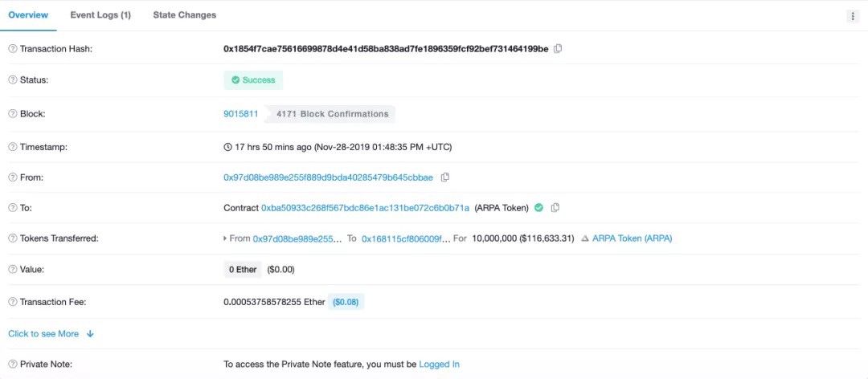
Task: Click the ($0.08) fee price badge
Action: pyautogui.click(x=346, y=302)
